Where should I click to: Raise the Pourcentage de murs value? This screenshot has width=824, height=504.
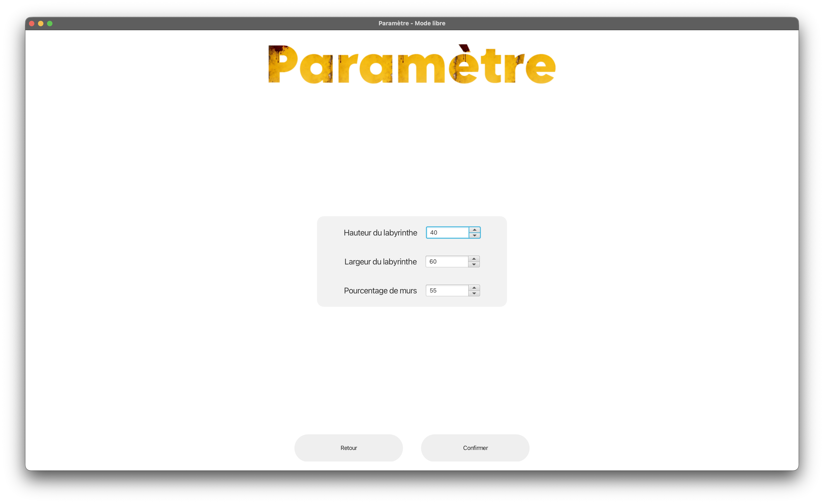click(474, 288)
